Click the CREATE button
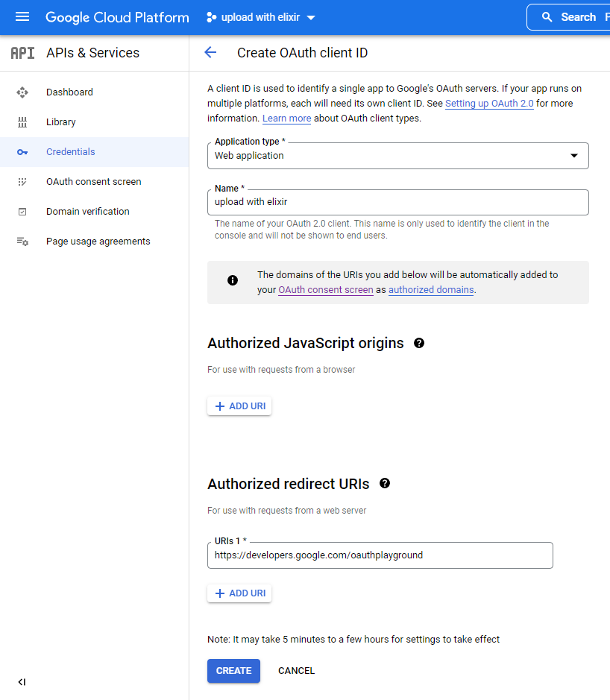Viewport: 610px width, 700px height. pyautogui.click(x=233, y=671)
